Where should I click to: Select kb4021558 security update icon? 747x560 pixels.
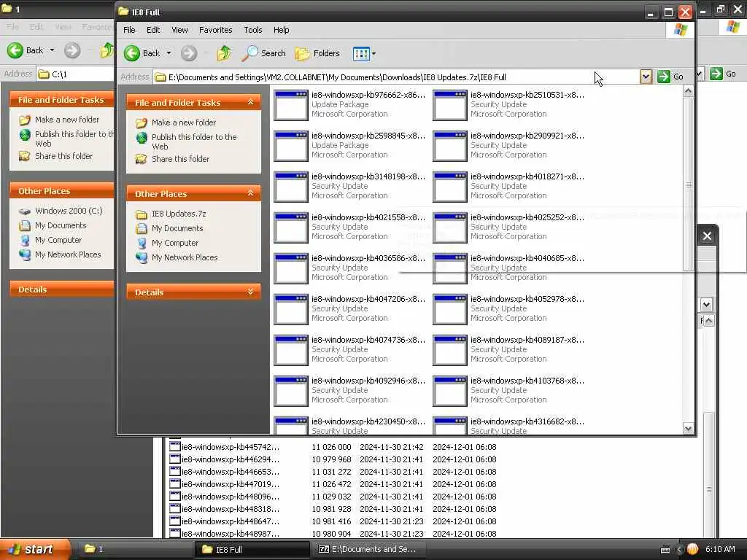click(291, 227)
